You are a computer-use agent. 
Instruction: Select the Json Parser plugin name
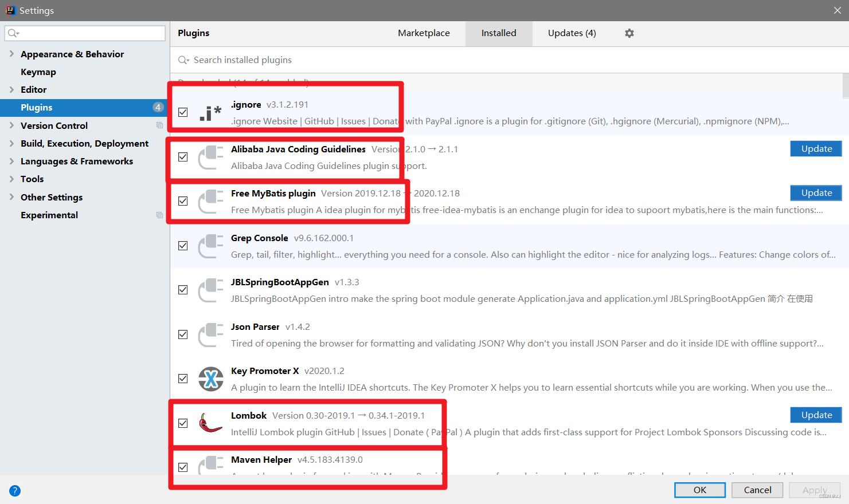tap(255, 326)
